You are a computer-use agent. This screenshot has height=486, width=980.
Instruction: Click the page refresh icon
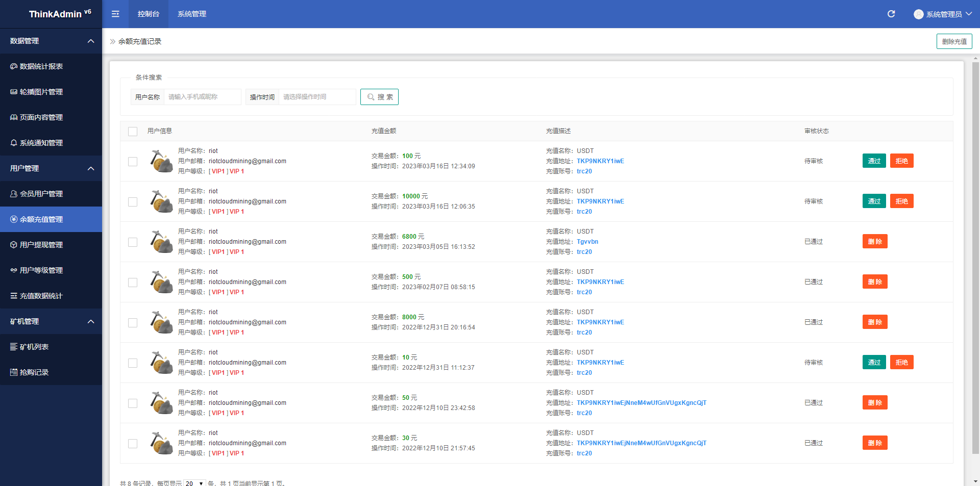(x=891, y=14)
